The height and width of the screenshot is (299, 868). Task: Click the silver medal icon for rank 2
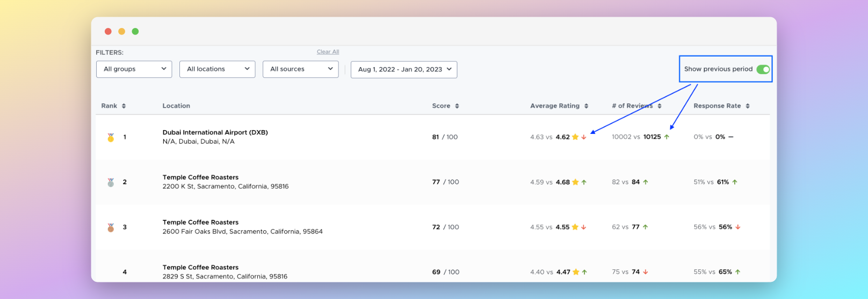pyautogui.click(x=111, y=182)
